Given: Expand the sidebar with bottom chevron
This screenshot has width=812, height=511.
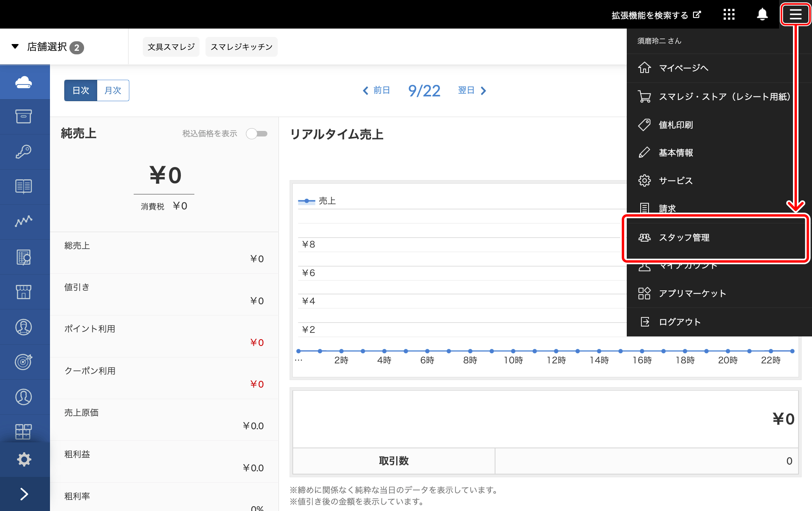Looking at the screenshot, I should pyautogui.click(x=24, y=494).
